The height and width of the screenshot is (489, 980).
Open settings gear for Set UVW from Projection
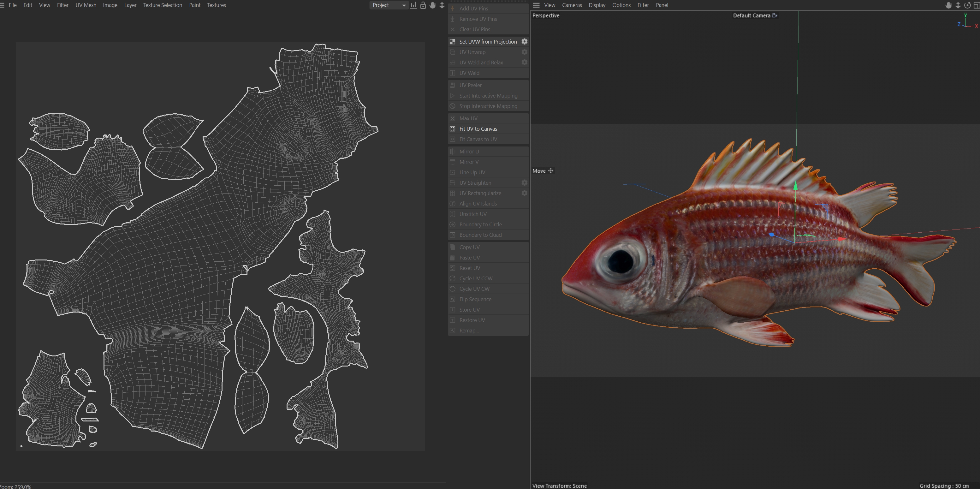click(x=524, y=41)
